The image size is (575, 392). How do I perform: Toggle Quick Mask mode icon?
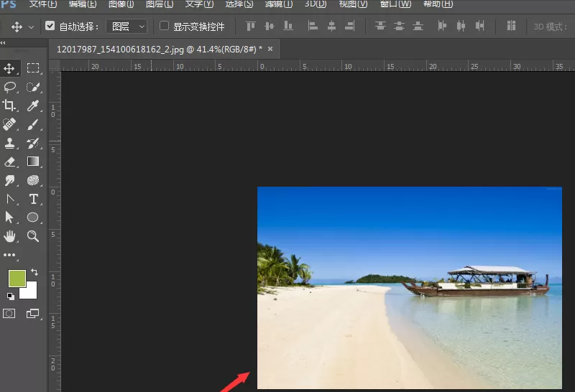[9, 314]
